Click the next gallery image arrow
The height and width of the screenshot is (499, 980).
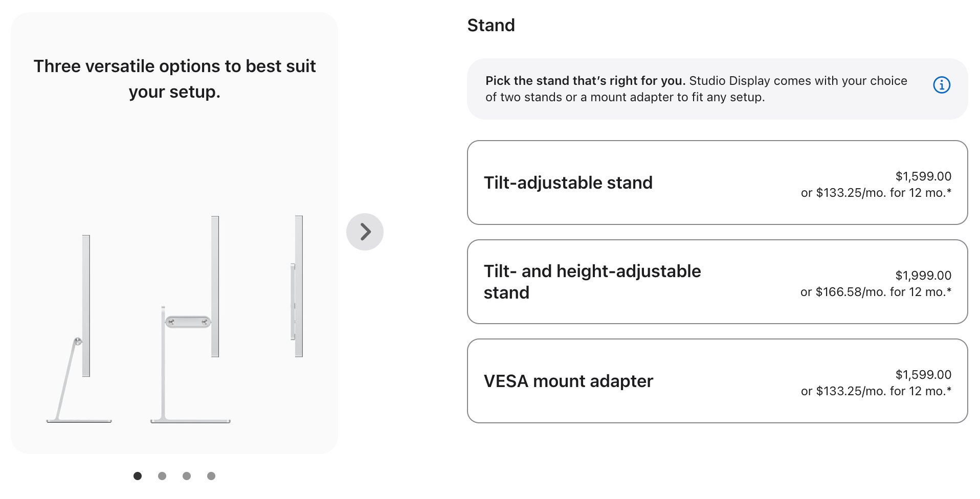pos(365,232)
